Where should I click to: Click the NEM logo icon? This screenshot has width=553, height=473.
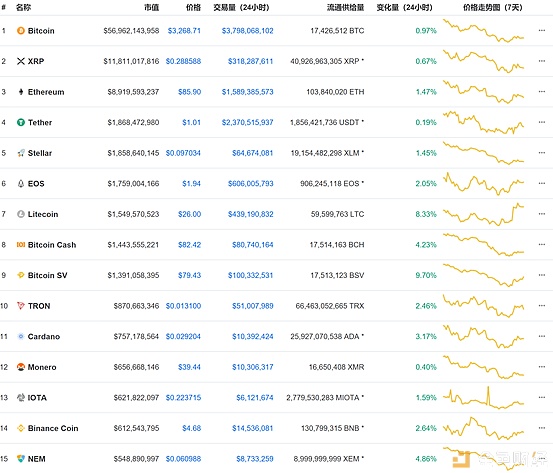[21, 459]
